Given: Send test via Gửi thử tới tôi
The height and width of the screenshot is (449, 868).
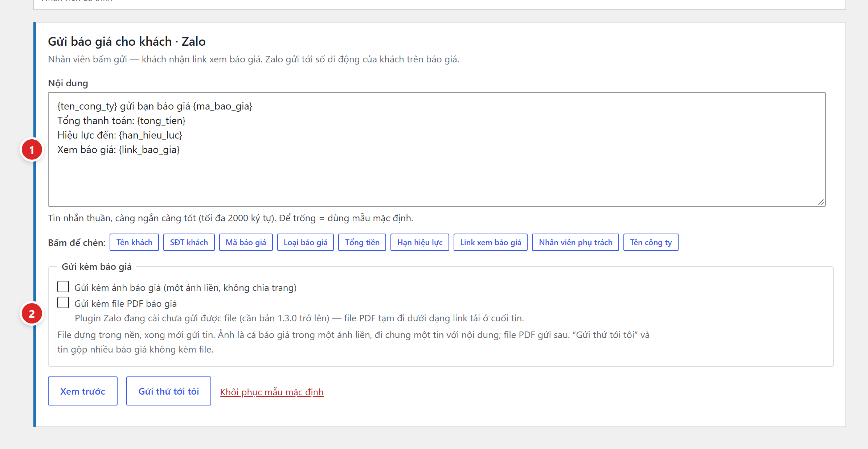Looking at the screenshot, I should [x=169, y=391].
